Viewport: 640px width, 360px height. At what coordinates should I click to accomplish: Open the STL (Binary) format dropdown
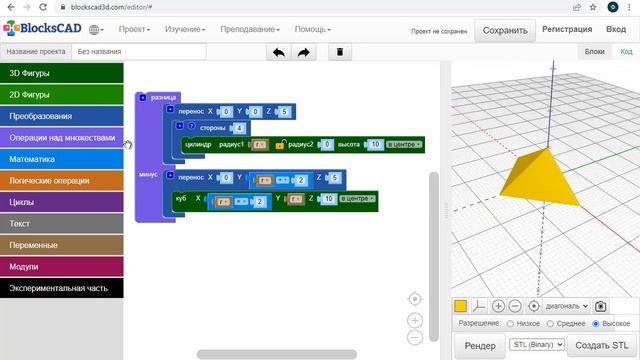point(537,344)
